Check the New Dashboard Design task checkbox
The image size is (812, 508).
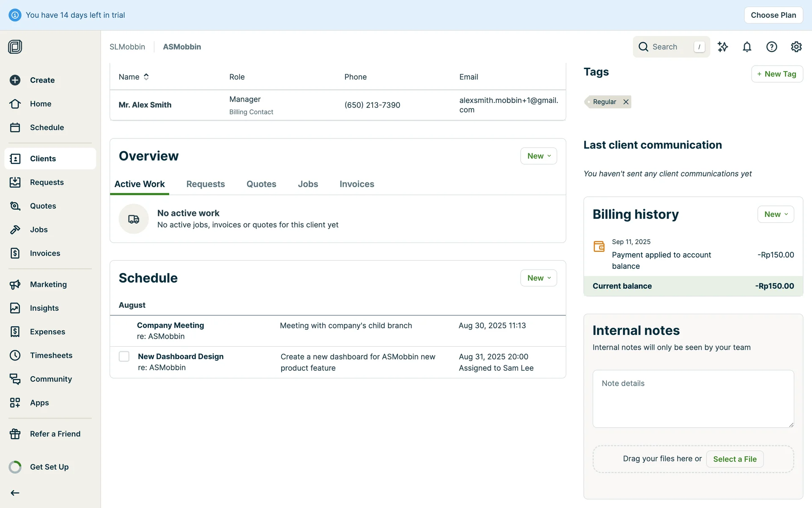(124, 356)
